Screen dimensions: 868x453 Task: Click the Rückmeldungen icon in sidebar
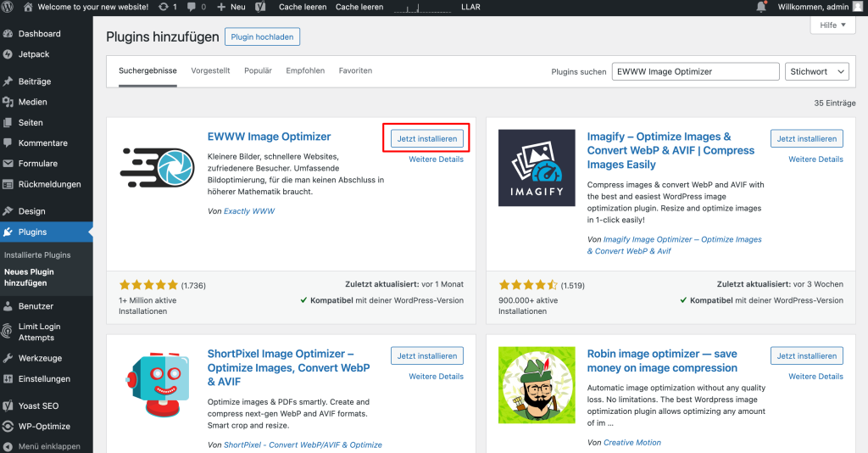(8, 184)
